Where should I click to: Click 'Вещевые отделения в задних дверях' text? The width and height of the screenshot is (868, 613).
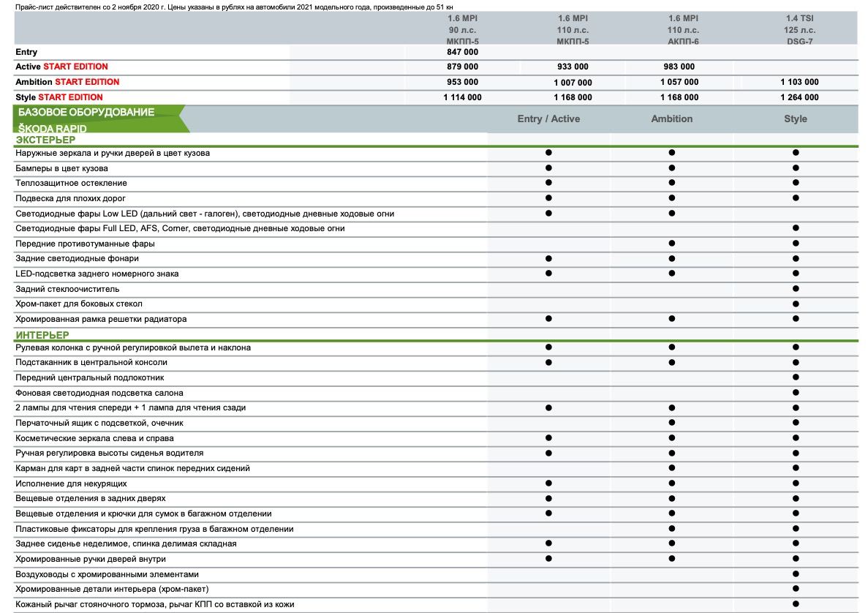pos(90,498)
